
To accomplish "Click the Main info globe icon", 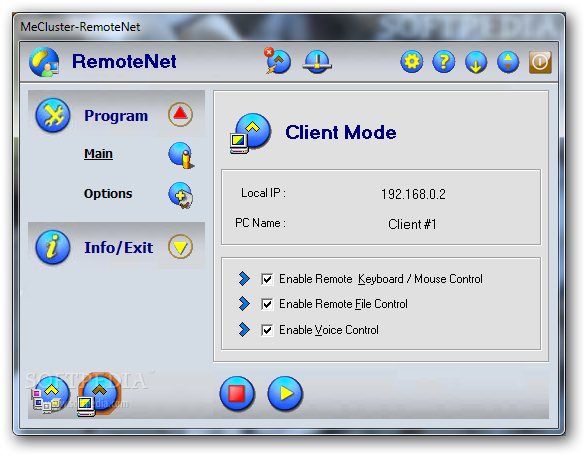I will pos(181,155).
